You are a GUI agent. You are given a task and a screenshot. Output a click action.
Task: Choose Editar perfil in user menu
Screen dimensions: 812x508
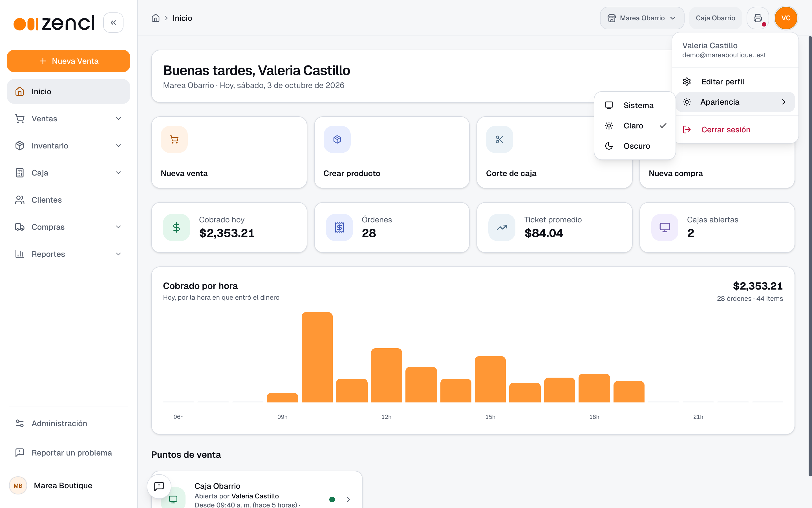[735, 82]
